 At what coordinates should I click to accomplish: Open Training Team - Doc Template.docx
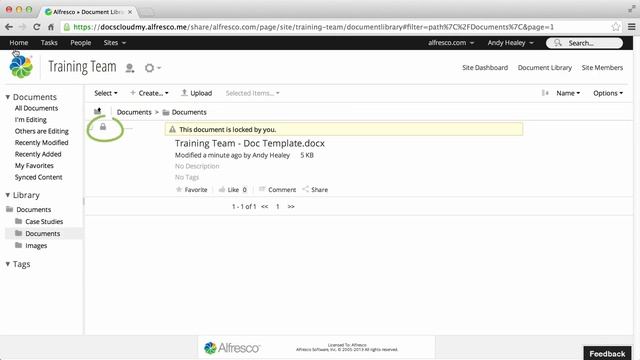(x=250, y=143)
